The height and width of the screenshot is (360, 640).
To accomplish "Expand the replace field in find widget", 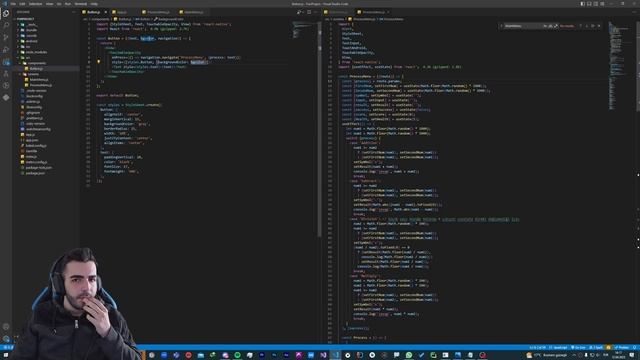I will click(x=501, y=26).
